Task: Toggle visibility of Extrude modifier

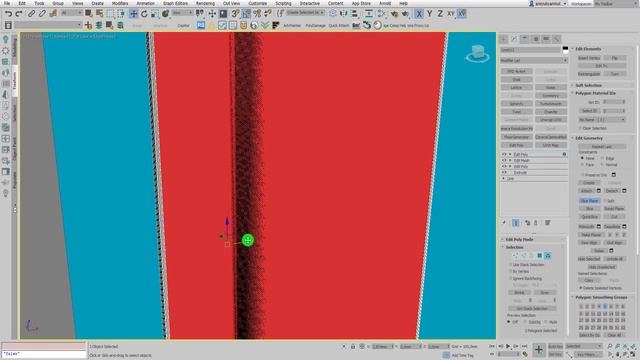Action: [504, 173]
